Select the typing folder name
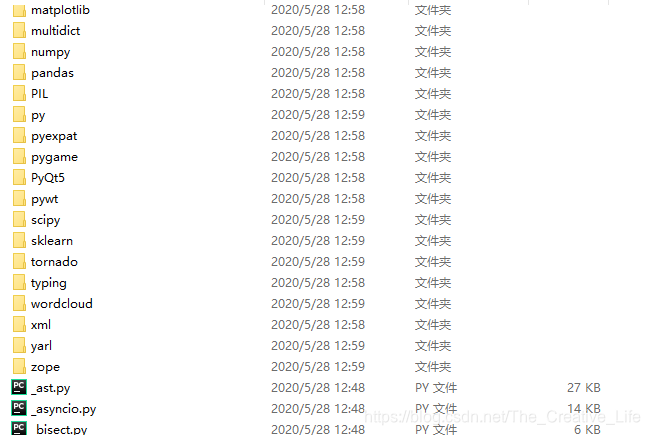The image size is (650, 435). pyautogui.click(x=49, y=283)
